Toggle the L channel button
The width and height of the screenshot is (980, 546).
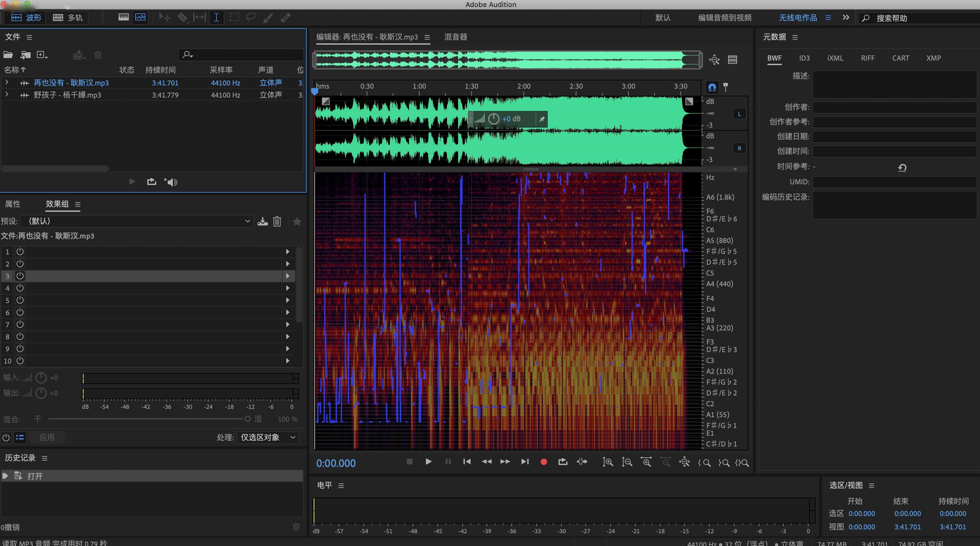pyautogui.click(x=739, y=114)
